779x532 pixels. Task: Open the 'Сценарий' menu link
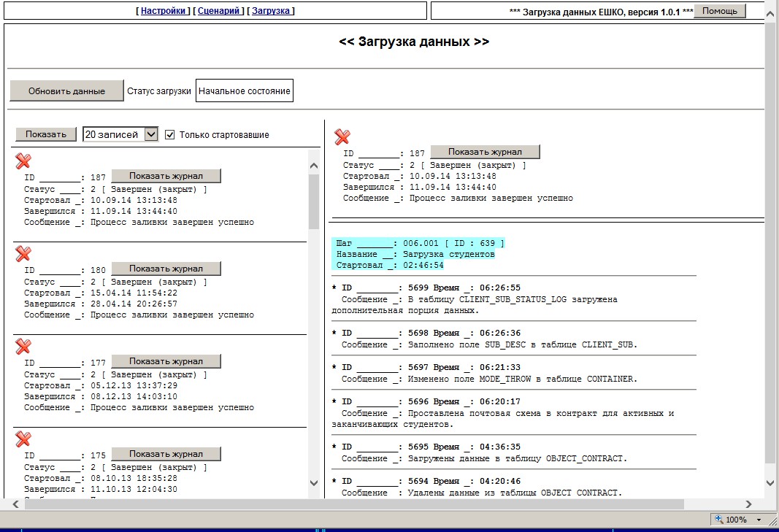click(x=219, y=11)
